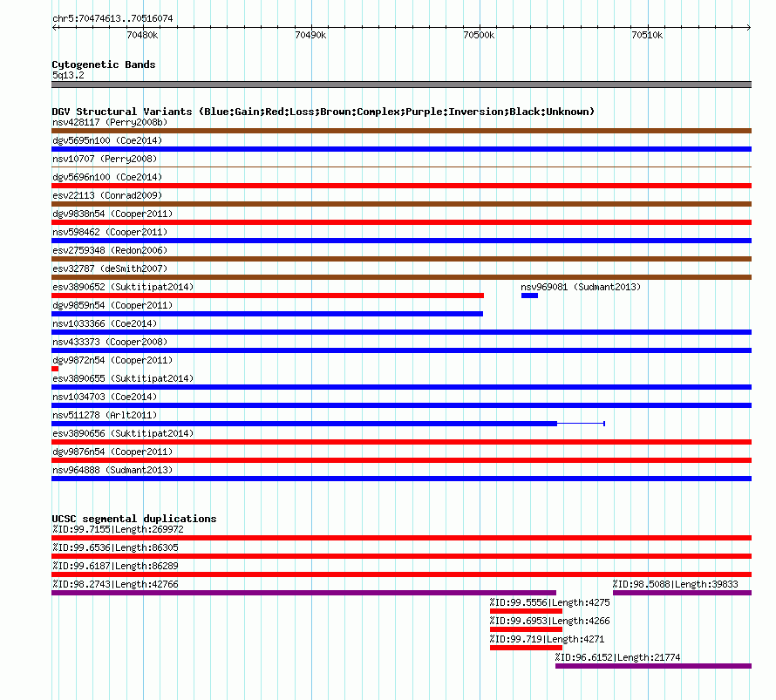Image resolution: width=776 pixels, height=700 pixels.
Task: Select duplication %ID:99.7155 Length:269972 label
Action: (119, 529)
